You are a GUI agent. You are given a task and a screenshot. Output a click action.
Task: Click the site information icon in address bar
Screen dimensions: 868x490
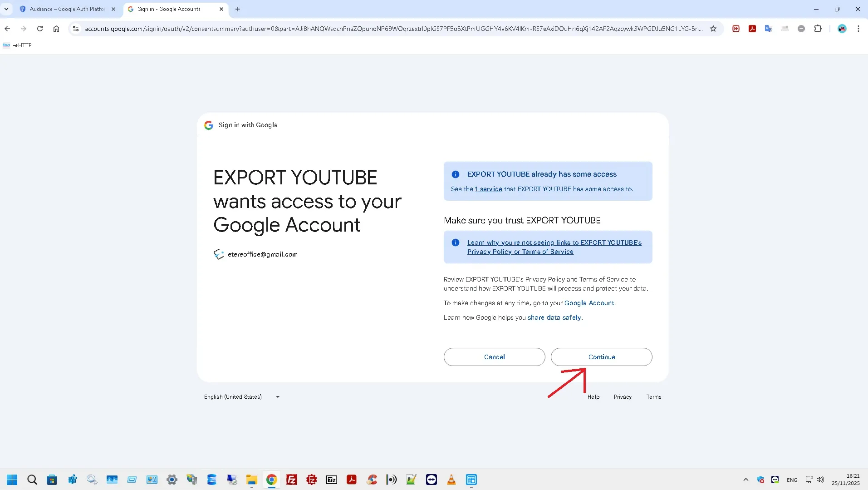(76, 29)
